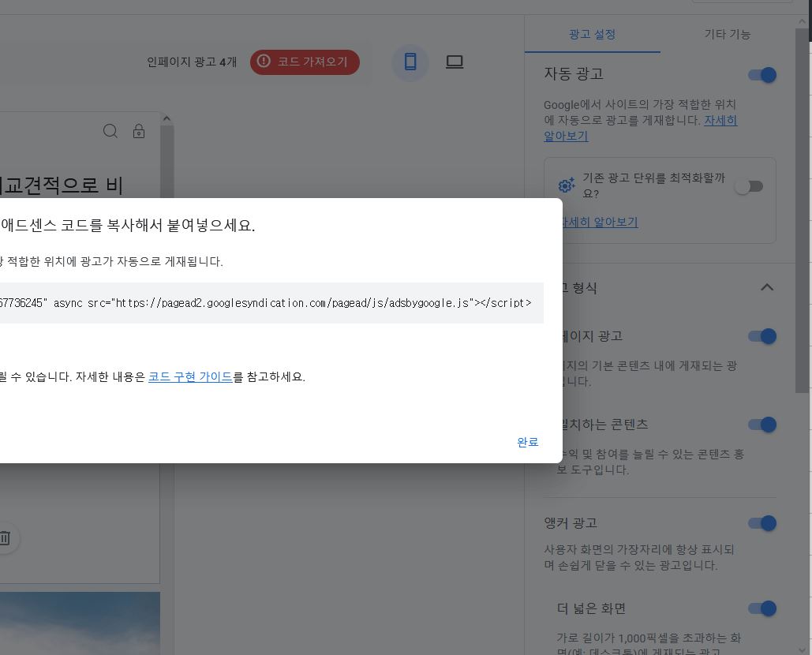812x655 pixels.
Task: Click the padlock icon in preview
Action: pos(139,131)
